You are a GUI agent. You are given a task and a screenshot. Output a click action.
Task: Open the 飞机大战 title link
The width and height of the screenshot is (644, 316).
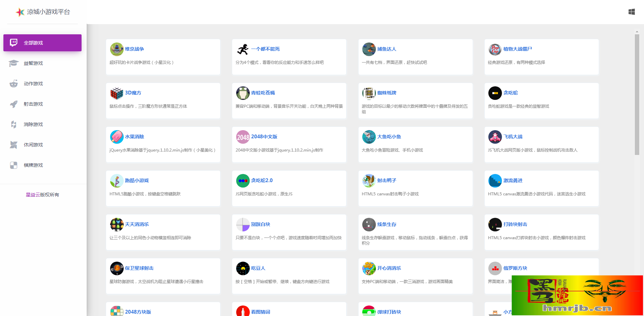(513, 137)
